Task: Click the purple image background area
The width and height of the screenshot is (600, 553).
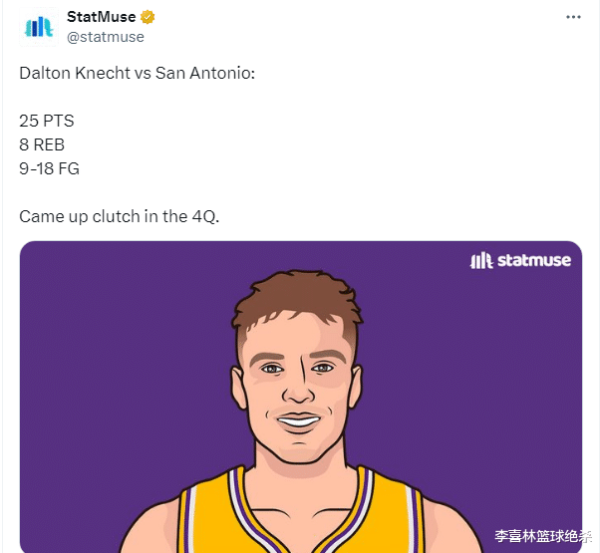Action: (x=115, y=344)
